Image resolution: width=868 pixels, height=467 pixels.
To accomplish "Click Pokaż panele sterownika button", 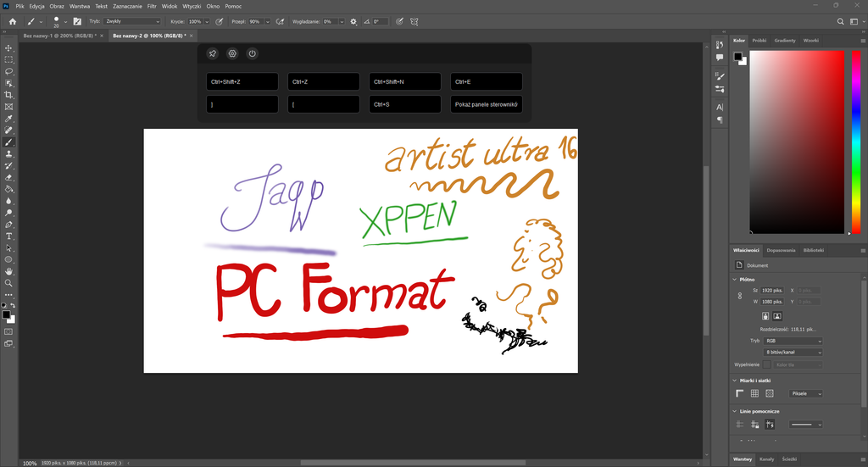I will click(x=487, y=104).
